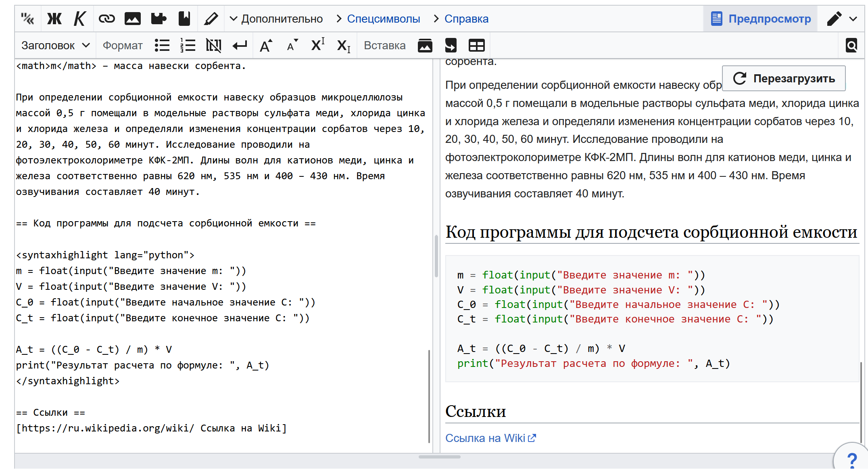The image size is (868, 469).
Task: Expand the Справка section
Action: (461, 19)
